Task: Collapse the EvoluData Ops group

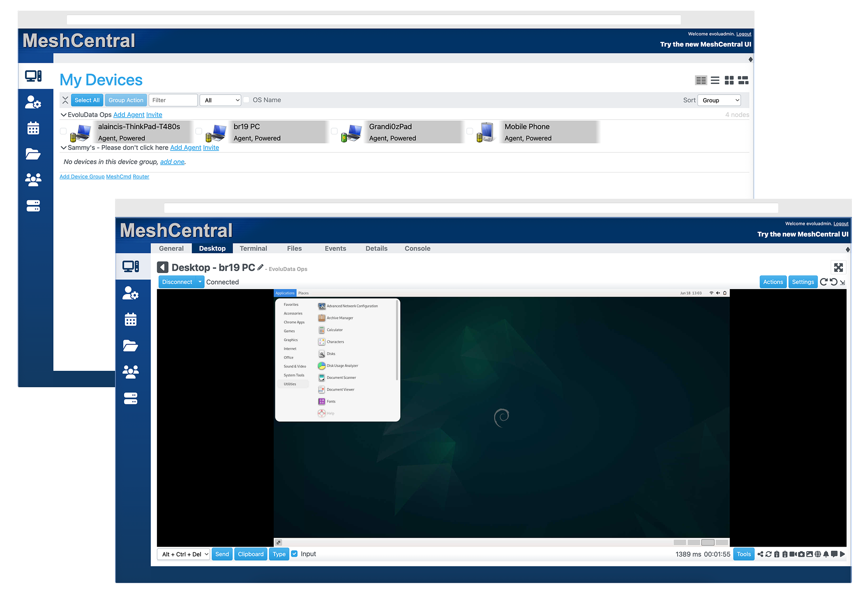Action: (63, 115)
